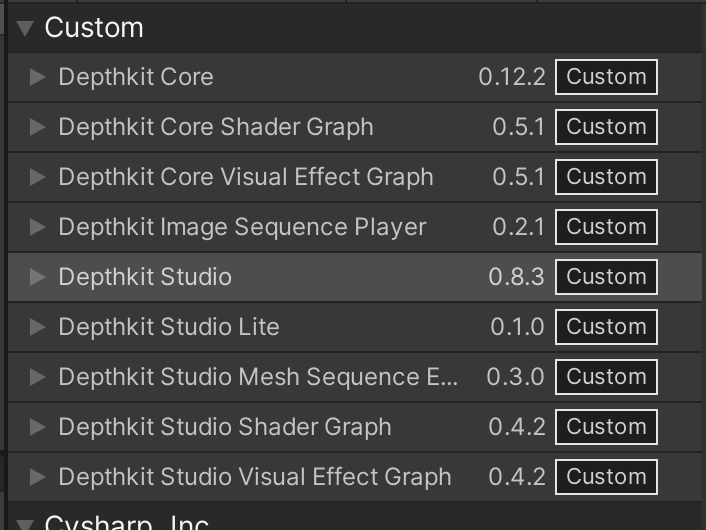Click version 0.3.0 of Mesh Sequence package

point(515,377)
